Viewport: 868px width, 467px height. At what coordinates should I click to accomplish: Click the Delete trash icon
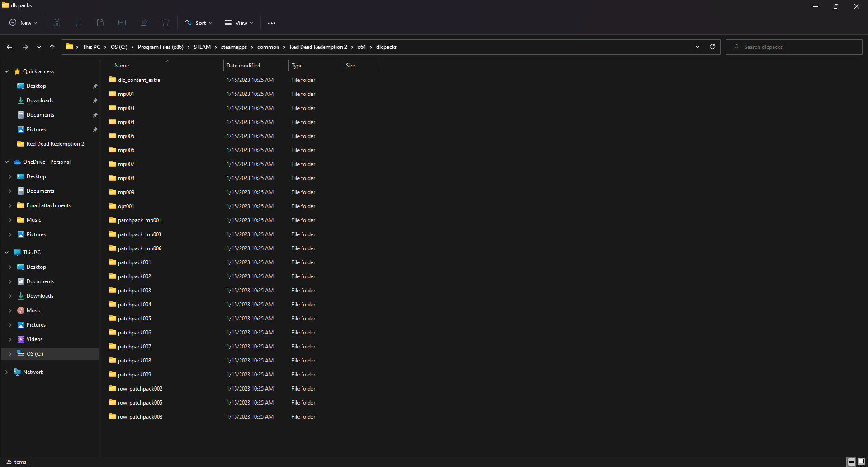(x=165, y=23)
